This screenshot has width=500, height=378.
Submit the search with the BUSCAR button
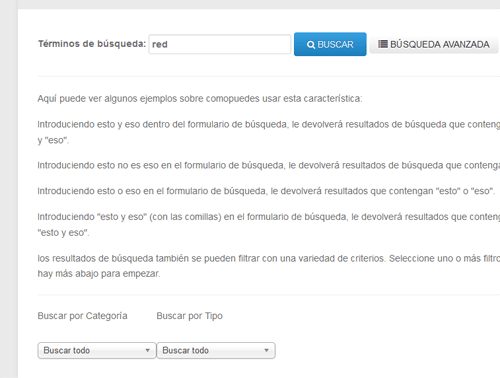pos(330,44)
